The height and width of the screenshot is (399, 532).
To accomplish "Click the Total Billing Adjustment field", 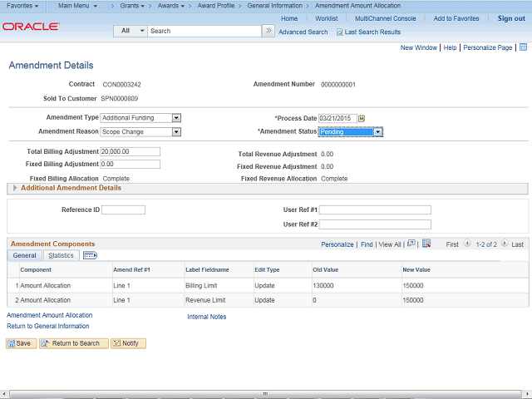I will pyautogui.click(x=130, y=152).
